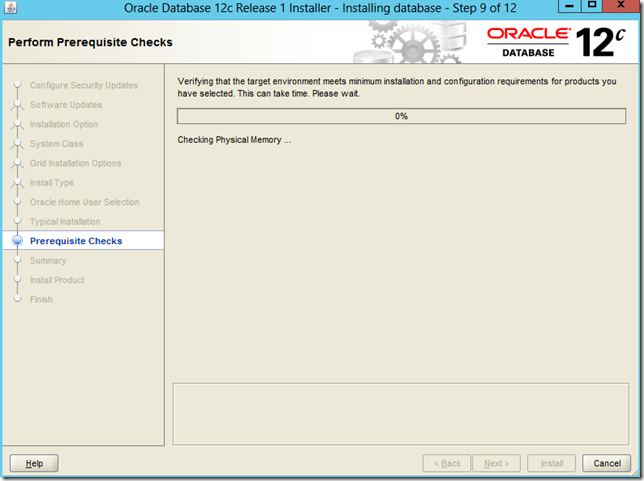This screenshot has width=644, height=481.
Task: Click the Perform Prerequisite Checks heading
Action: [x=90, y=42]
